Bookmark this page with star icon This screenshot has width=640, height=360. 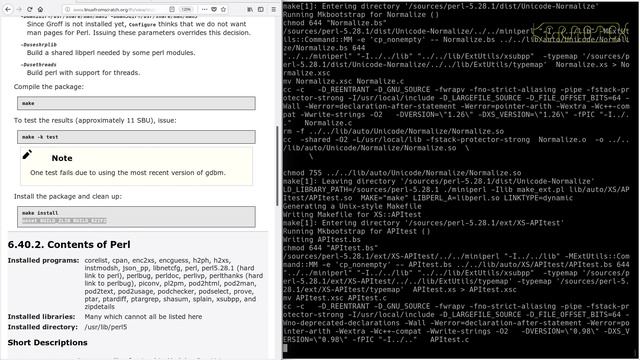pyautogui.click(x=223, y=9)
